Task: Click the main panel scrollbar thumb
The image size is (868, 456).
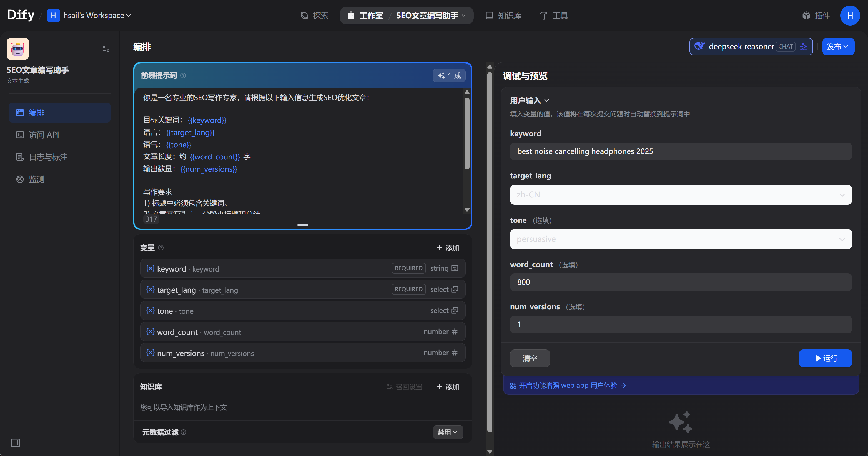Action: click(x=490, y=252)
